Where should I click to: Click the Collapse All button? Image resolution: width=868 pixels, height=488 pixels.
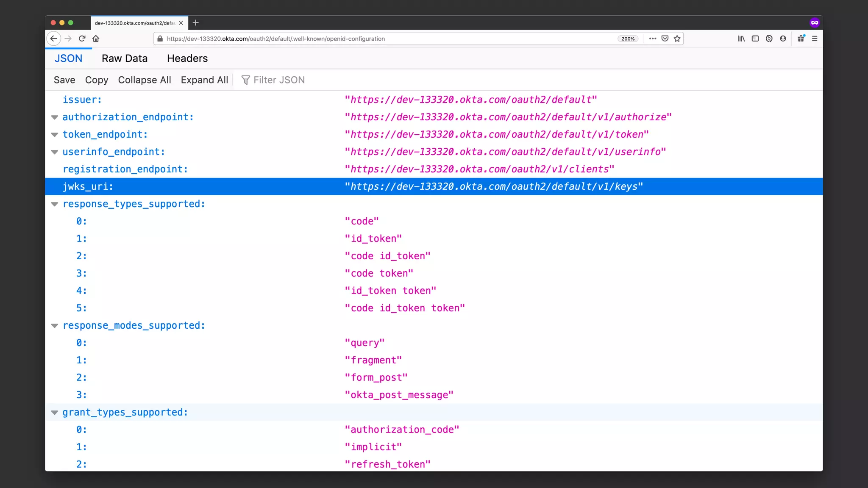coord(145,80)
